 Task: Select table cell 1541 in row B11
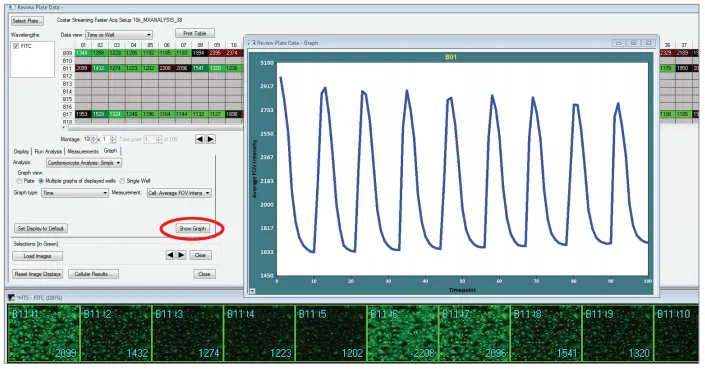click(200, 68)
